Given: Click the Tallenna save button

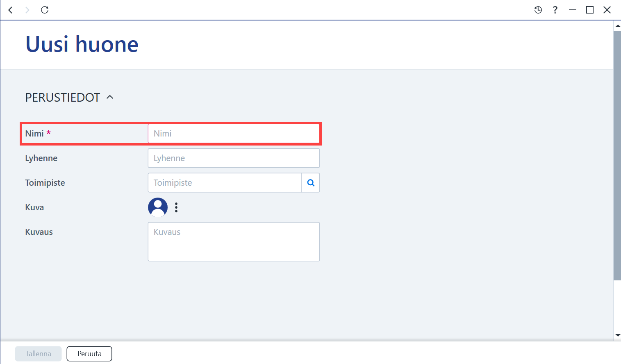Looking at the screenshot, I should point(39,354).
